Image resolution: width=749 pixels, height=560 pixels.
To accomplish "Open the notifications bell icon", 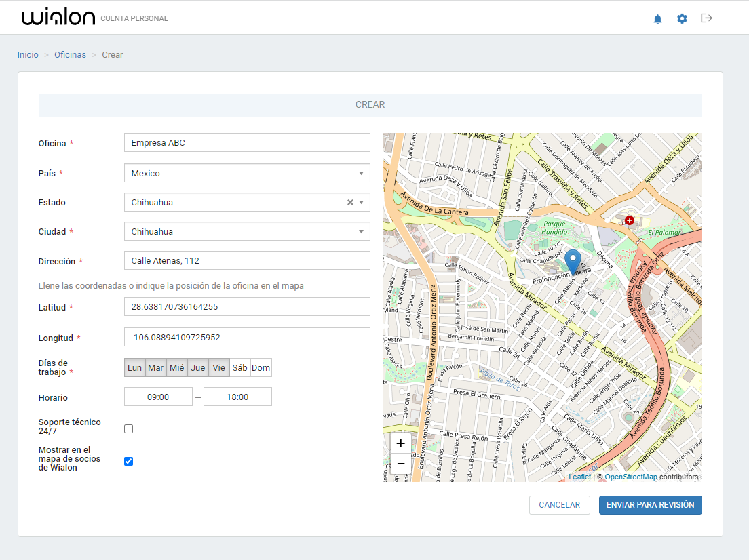I will point(657,19).
